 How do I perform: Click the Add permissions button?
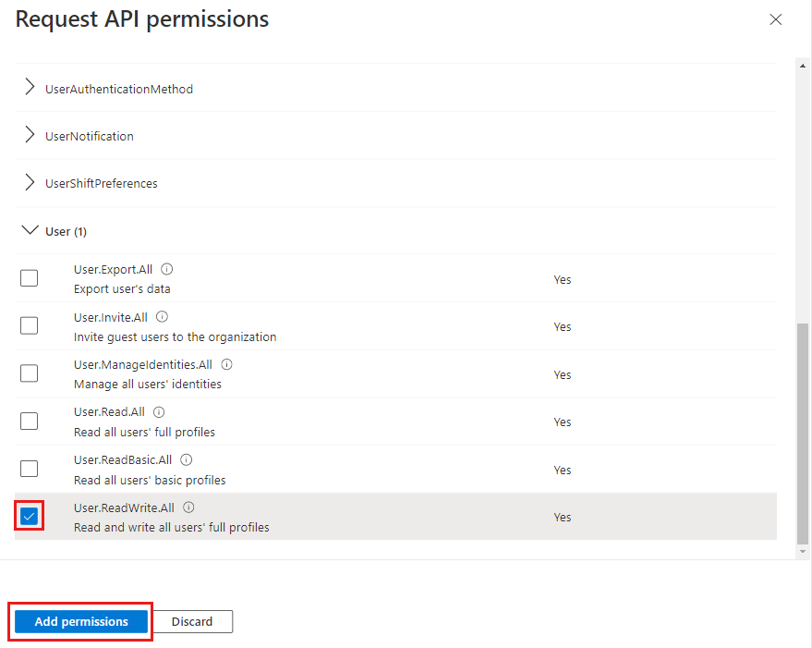[81, 621]
